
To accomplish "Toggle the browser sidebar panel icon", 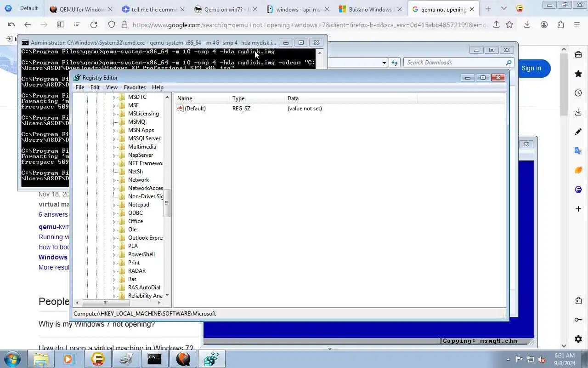I will click(x=60, y=25).
